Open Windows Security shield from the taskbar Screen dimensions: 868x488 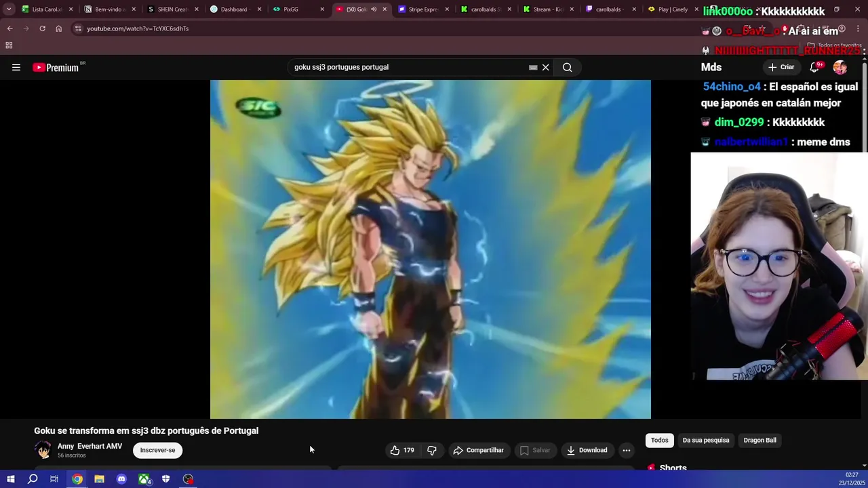[165, 479]
